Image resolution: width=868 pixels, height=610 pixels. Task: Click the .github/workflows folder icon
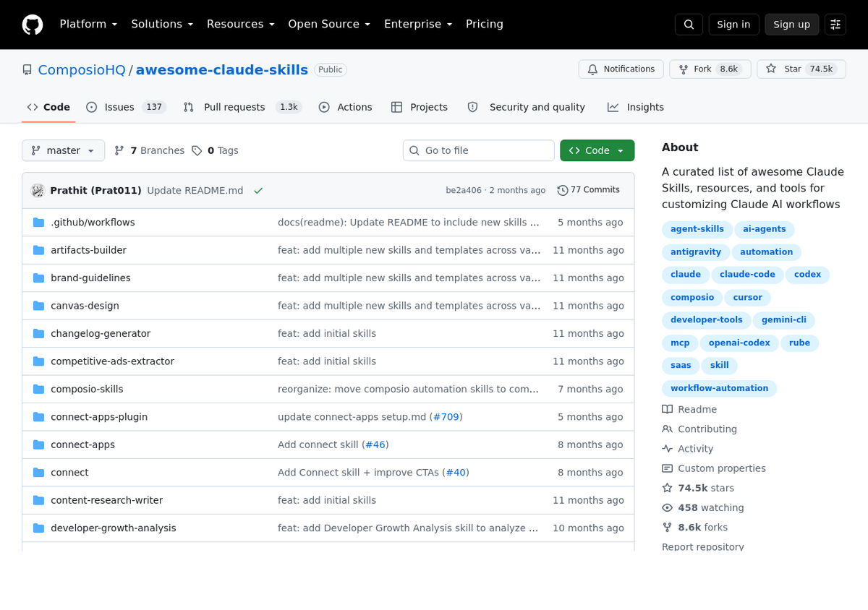[x=38, y=223]
